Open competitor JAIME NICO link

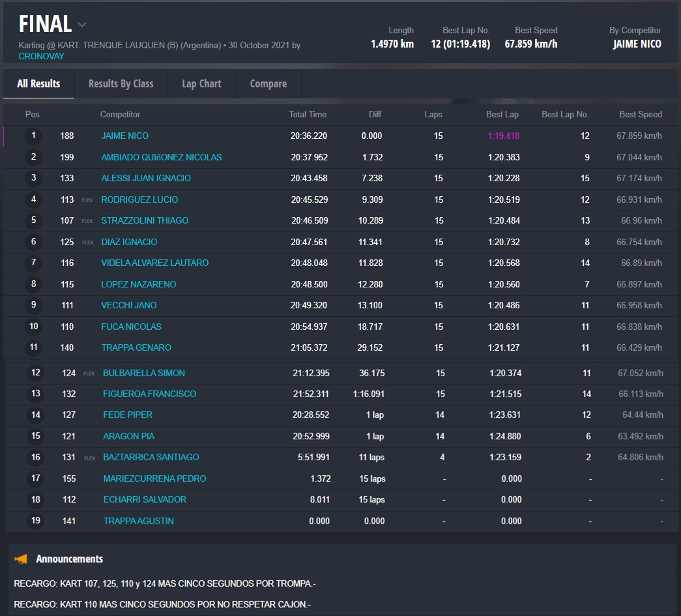(124, 136)
